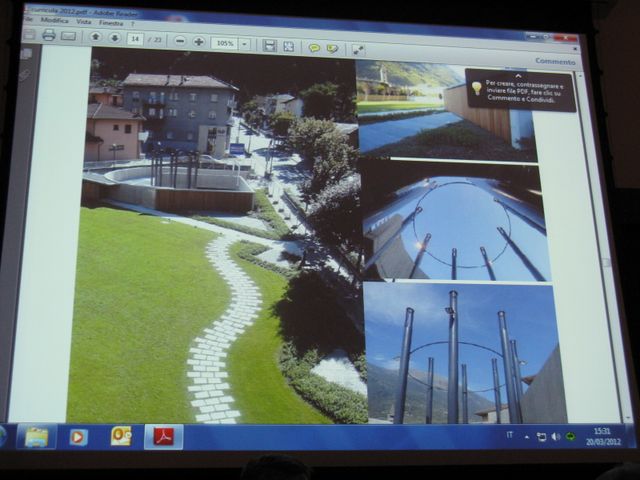This screenshot has width=640, height=480.
Task: Click the zoom value field showing 105%
Action: (224, 43)
